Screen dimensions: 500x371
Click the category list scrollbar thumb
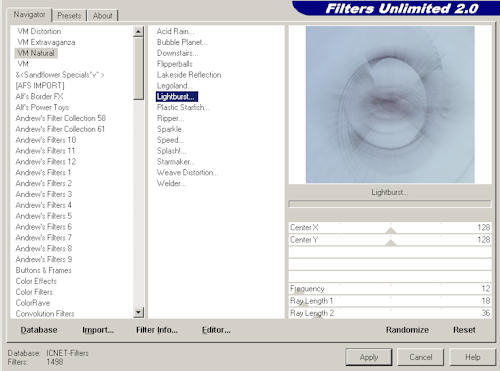click(x=138, y=68)
